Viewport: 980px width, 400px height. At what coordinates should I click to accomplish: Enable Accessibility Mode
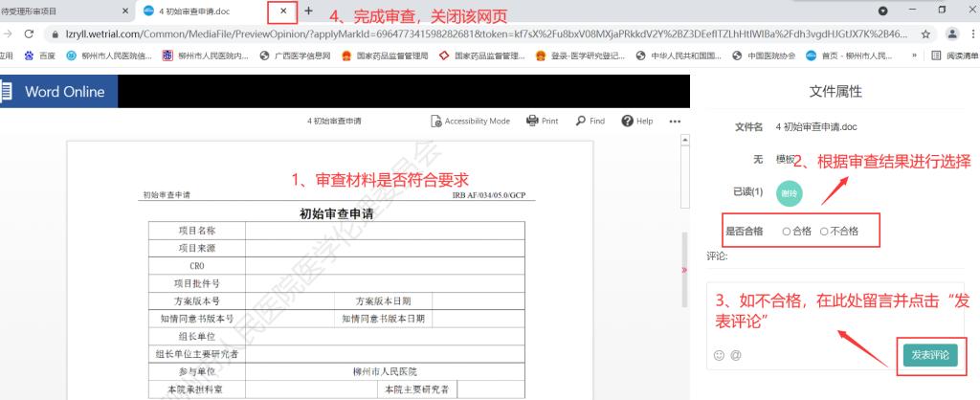[470, 122]
